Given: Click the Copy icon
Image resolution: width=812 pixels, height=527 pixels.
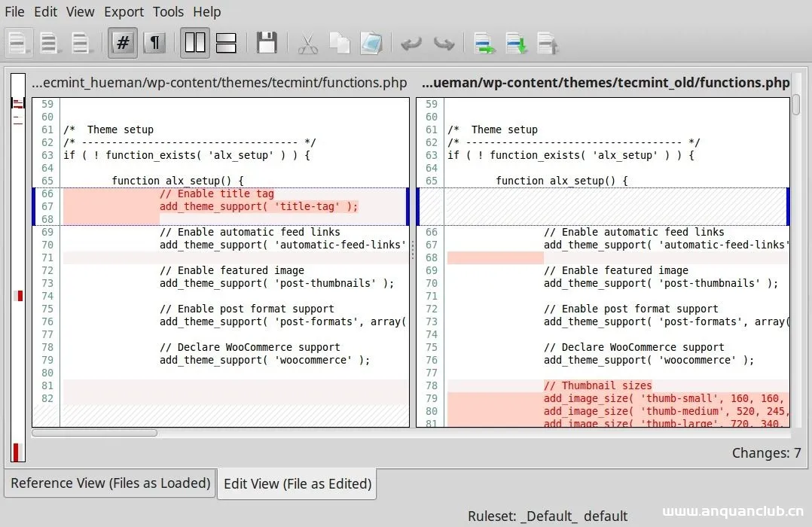Looking at the screenshot, I should 339,44.
